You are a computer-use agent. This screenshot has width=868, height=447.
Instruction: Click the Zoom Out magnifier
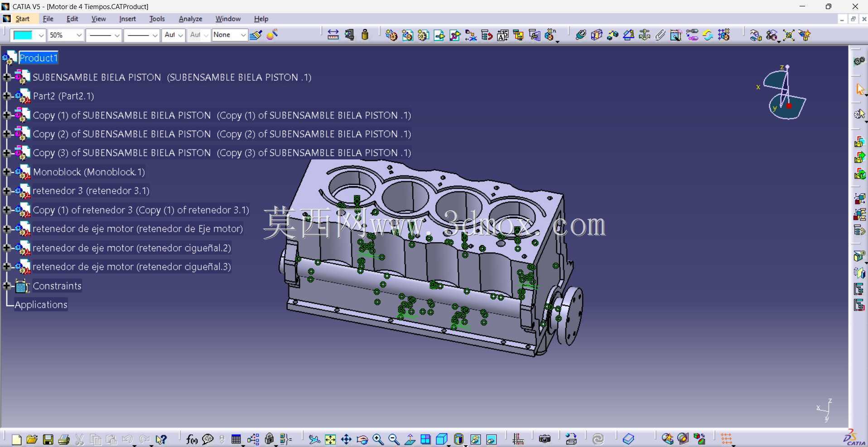(394, 439)
